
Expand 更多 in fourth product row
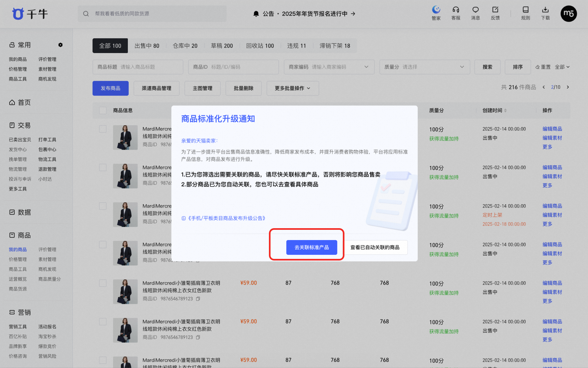547,262
